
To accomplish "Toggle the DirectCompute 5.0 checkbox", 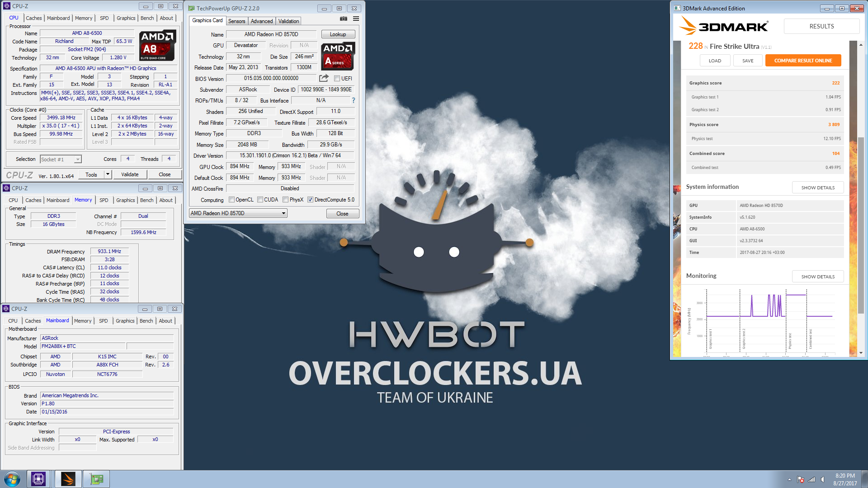I will point(310,200).
